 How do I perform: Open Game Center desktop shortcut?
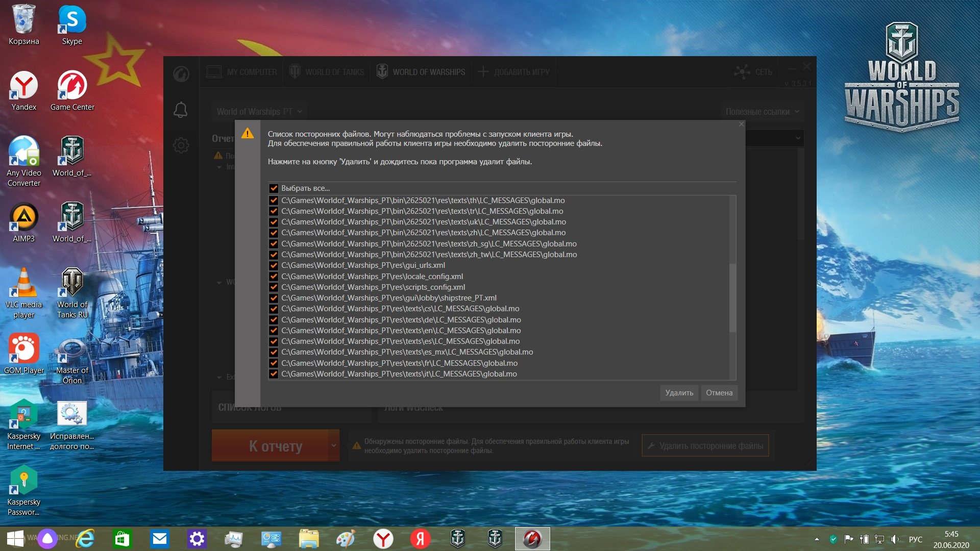[72, 90]
